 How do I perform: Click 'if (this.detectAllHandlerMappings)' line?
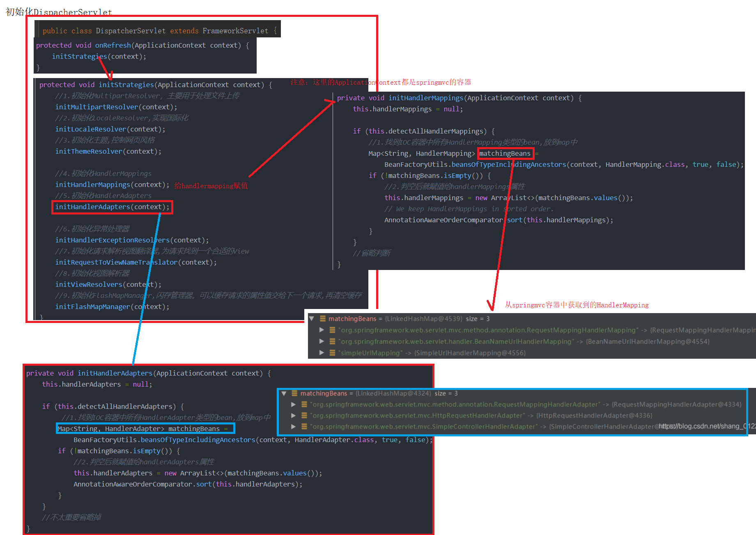(424, 131)
